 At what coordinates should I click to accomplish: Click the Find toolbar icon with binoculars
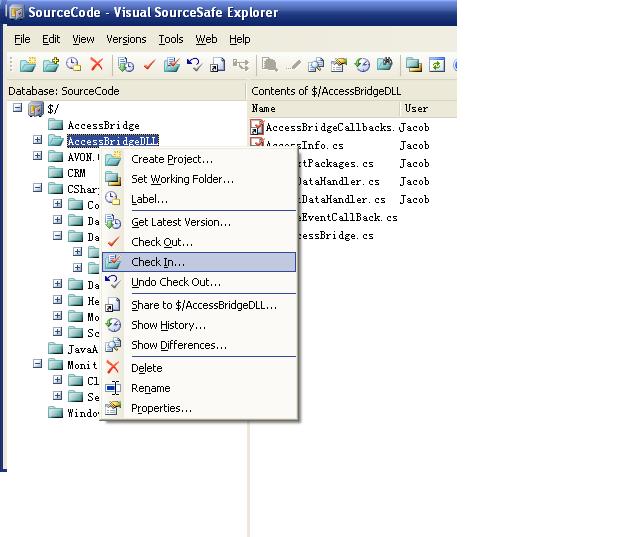point(384,64)
